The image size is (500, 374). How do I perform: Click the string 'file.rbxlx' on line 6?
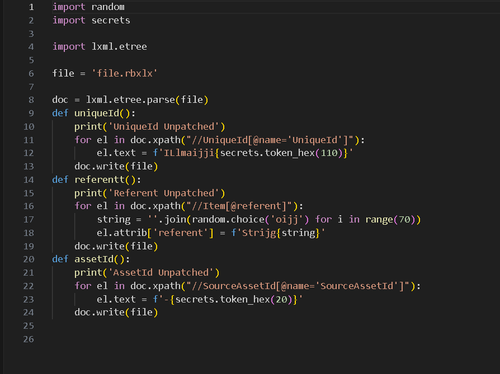coord(125,73)
